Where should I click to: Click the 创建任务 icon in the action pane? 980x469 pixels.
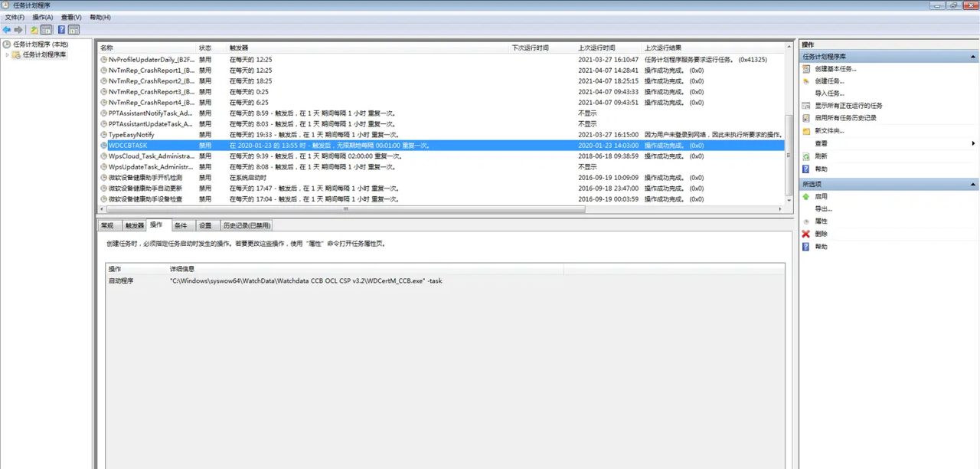click(x=805, y=80)
